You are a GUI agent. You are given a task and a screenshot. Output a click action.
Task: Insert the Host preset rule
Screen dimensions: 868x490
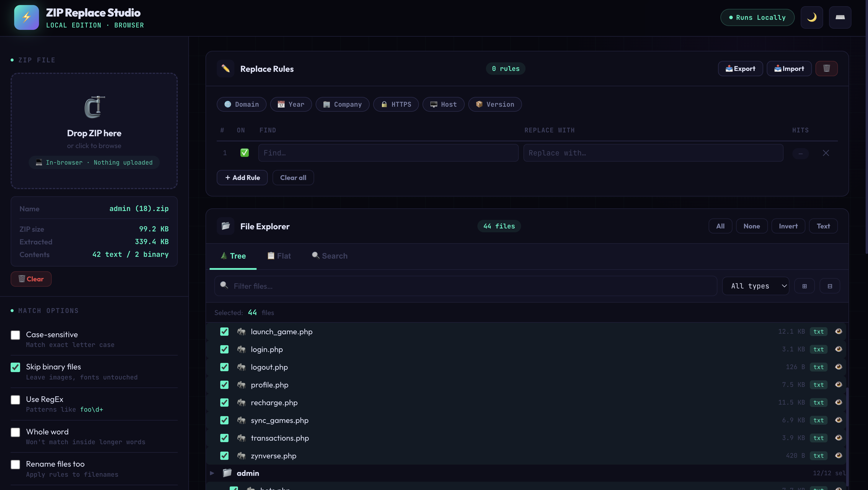point(443,104)
